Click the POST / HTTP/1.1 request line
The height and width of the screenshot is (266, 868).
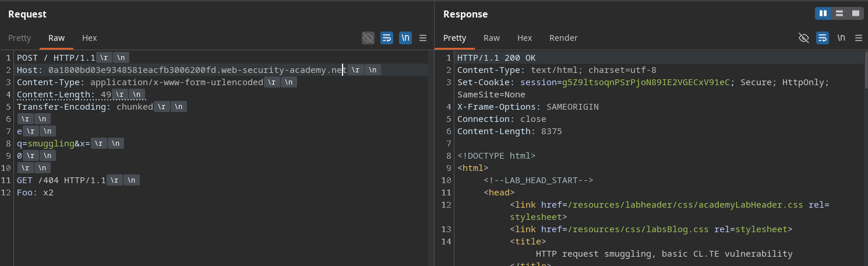point(73,58)
